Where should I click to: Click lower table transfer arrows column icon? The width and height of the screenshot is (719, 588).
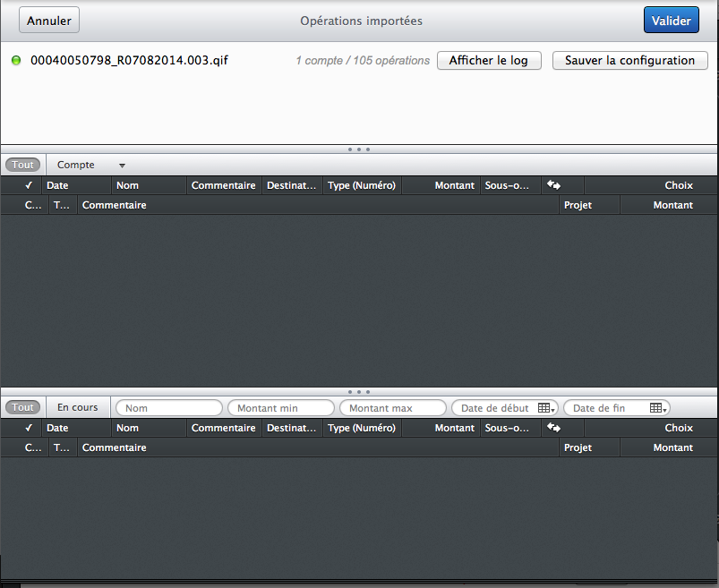point(553,428)
